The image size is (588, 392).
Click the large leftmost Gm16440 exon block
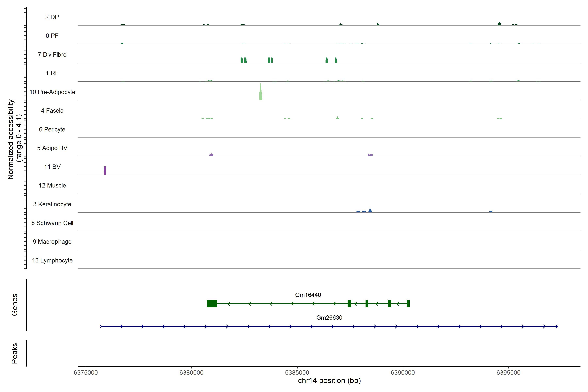[x=212, y=303]
